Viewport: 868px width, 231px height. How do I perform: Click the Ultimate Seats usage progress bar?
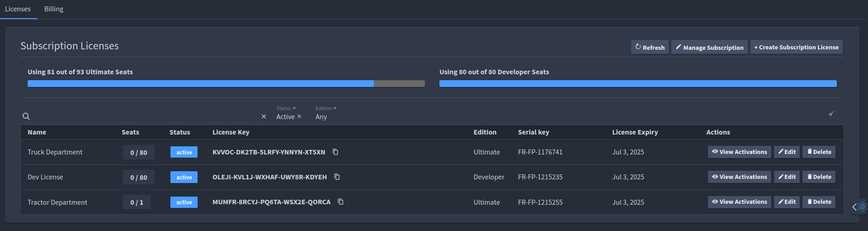click(x=226, y=83)
